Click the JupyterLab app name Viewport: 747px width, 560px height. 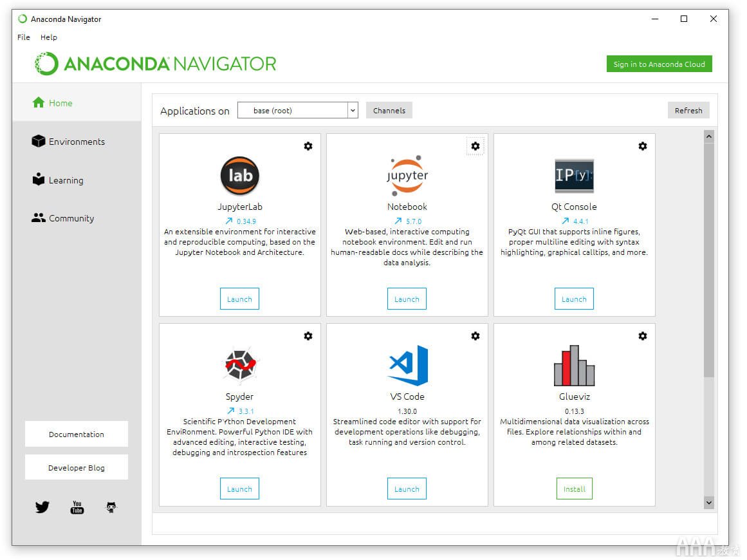[240, 207]
